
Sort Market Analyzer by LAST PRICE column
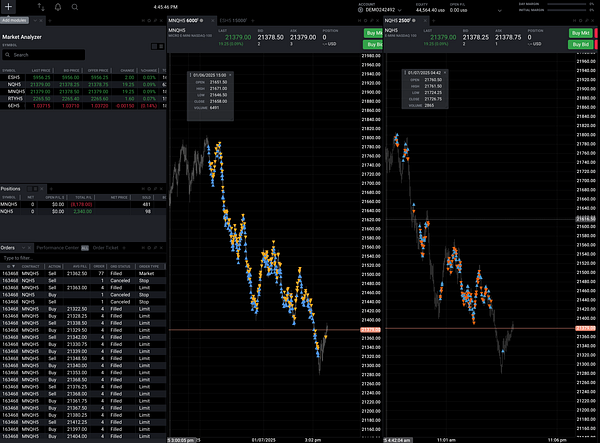pos(41,70)
